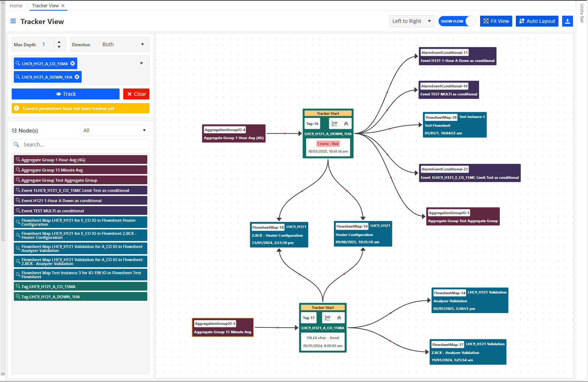Screen dimensions: 588x382
Task: Expand the tracked tags selector arrow
Action: (x=141, y=63)
